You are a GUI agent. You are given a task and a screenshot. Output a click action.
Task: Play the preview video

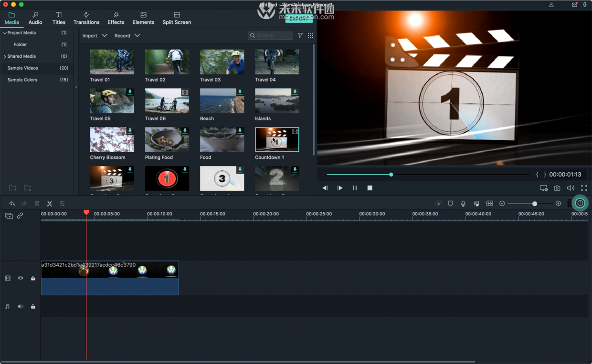[x=340, y=188]
